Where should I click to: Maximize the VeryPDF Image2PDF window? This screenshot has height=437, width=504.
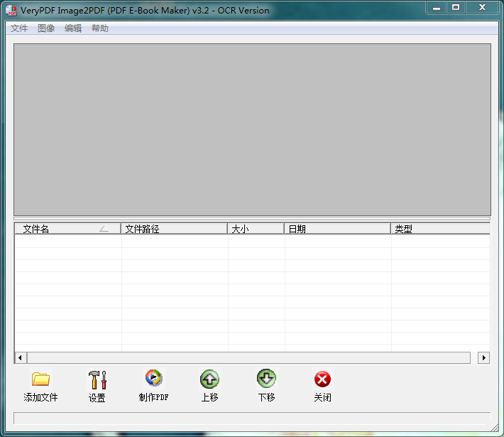pos(456,8)
